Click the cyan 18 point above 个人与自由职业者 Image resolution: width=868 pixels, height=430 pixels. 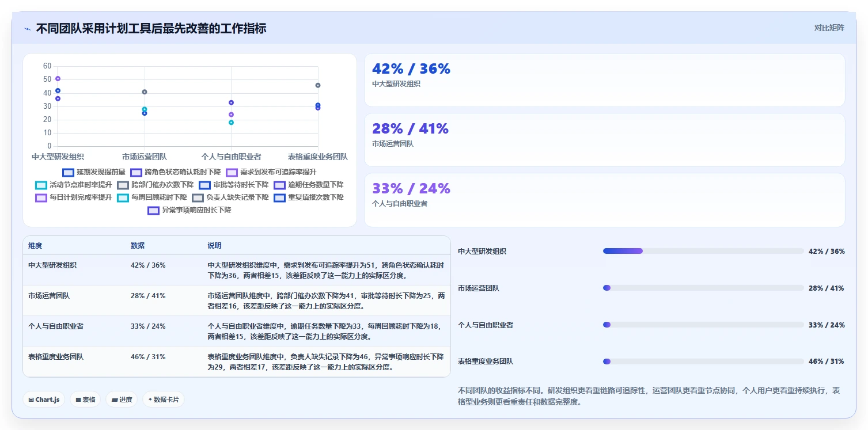pos(231,123)
